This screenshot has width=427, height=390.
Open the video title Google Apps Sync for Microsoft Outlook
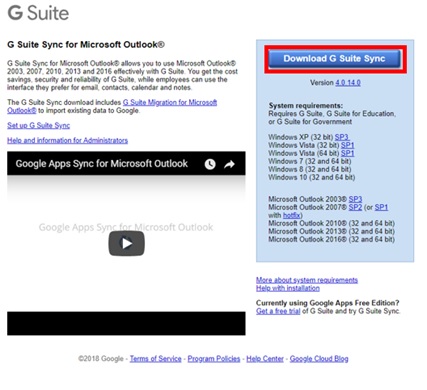[102, 164]
